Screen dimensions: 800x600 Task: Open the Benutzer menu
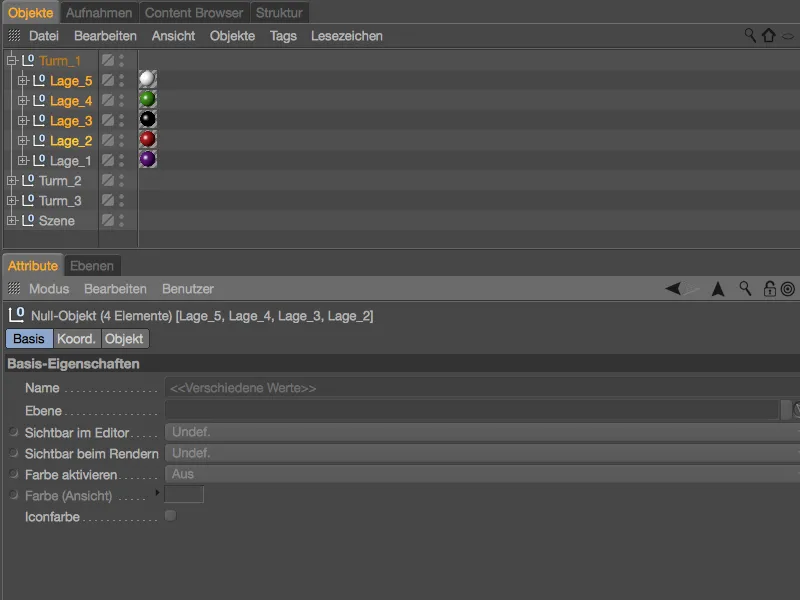pos(188,289)
